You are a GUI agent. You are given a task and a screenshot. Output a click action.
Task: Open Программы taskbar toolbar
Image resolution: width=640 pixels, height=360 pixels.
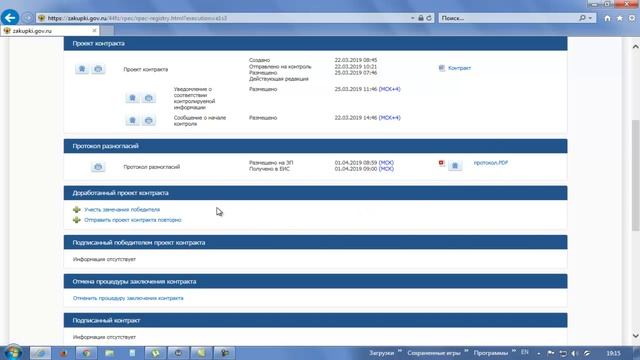coord(491,353)
